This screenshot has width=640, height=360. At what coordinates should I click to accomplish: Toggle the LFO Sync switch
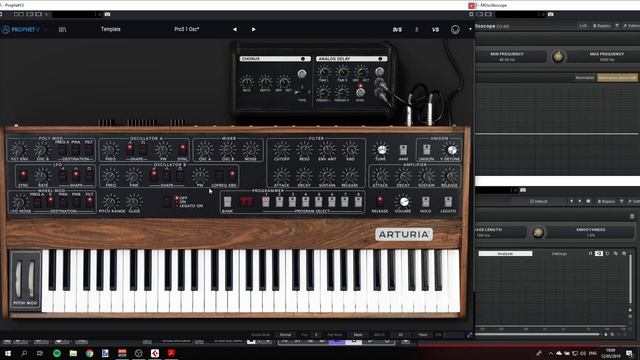pos(23,176)
